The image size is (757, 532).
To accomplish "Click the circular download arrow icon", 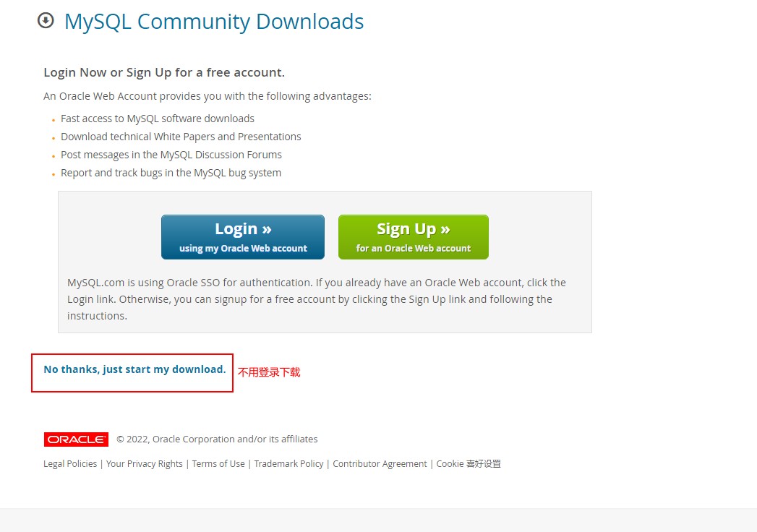I will [46, 21].
